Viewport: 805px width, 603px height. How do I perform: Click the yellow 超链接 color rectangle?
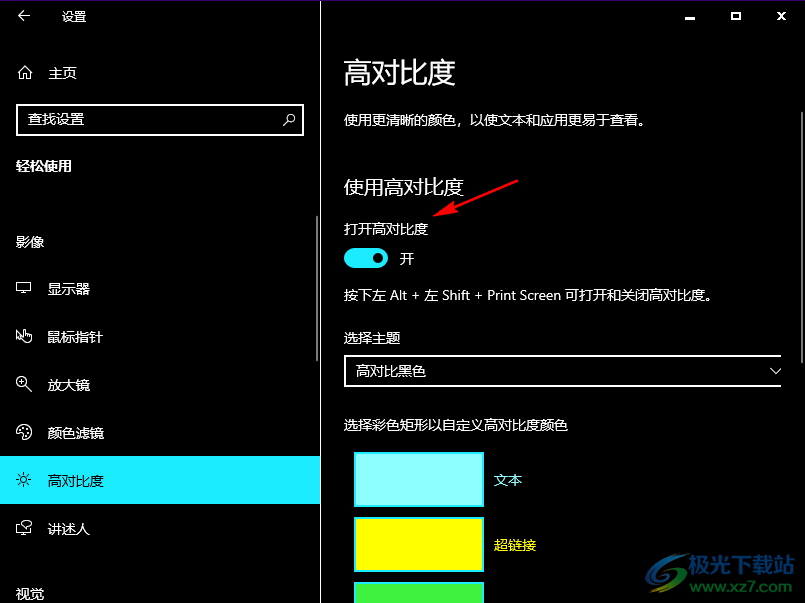pyautogui.click(x=419, y=544)
